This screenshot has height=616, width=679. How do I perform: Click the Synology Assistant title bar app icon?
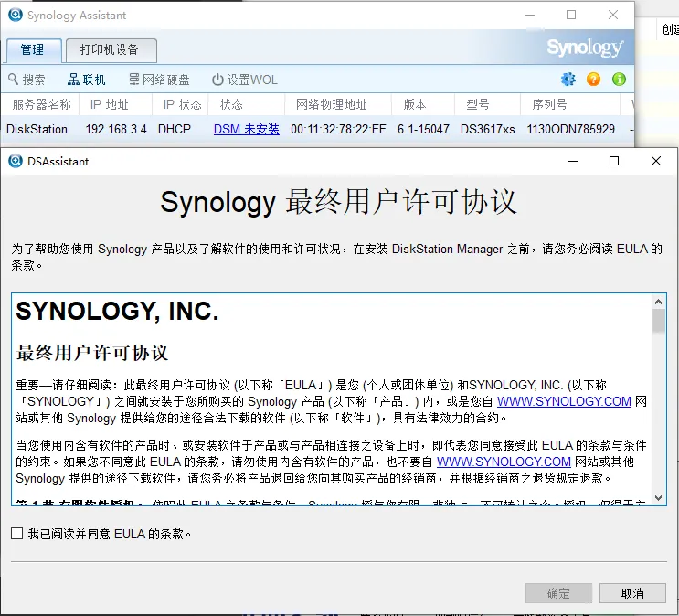16,15
